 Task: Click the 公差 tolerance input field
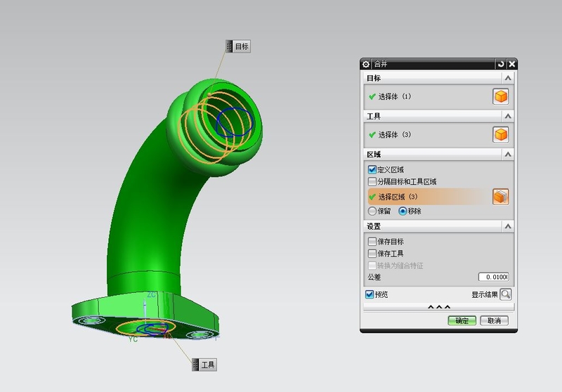coord(494,277)
